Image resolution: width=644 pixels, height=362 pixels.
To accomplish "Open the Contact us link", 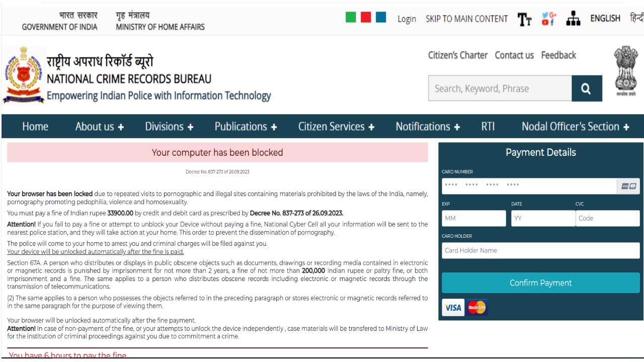I will click(x=514, y=55).
